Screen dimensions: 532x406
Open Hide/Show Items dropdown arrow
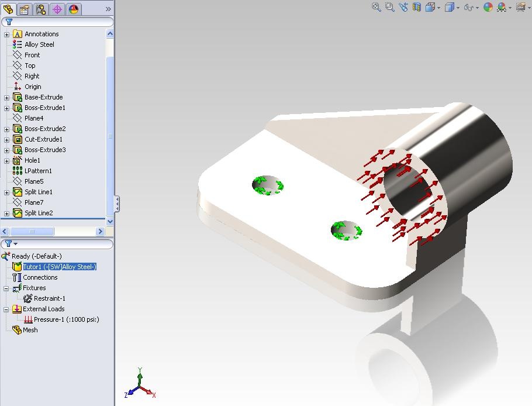(x=477, y=8)
